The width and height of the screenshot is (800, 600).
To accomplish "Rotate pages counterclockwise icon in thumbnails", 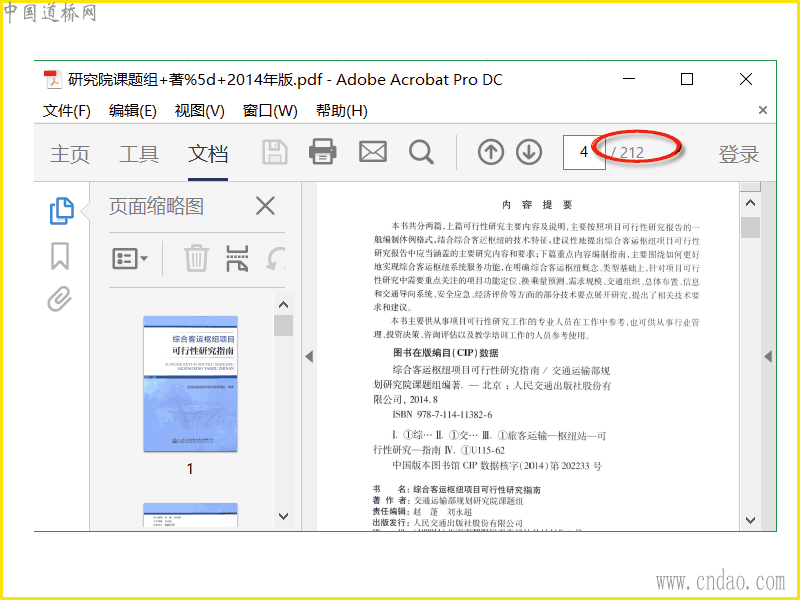I will coord(276,258).
